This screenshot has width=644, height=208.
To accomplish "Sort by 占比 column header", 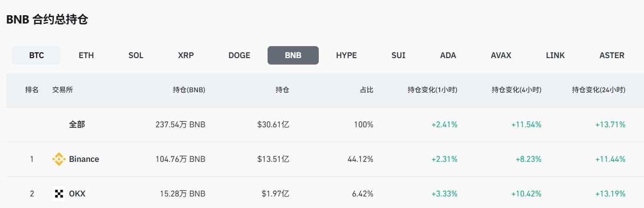I will pos(367,90).
